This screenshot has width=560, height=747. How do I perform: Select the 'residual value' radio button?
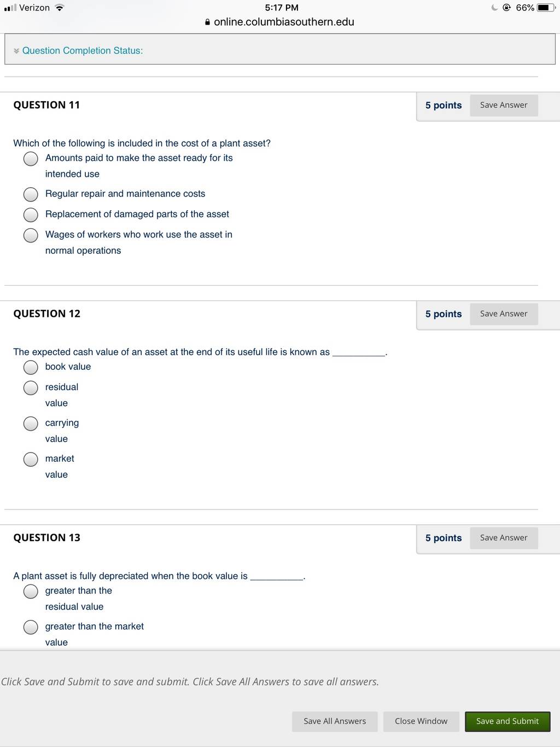coord(31,388)
